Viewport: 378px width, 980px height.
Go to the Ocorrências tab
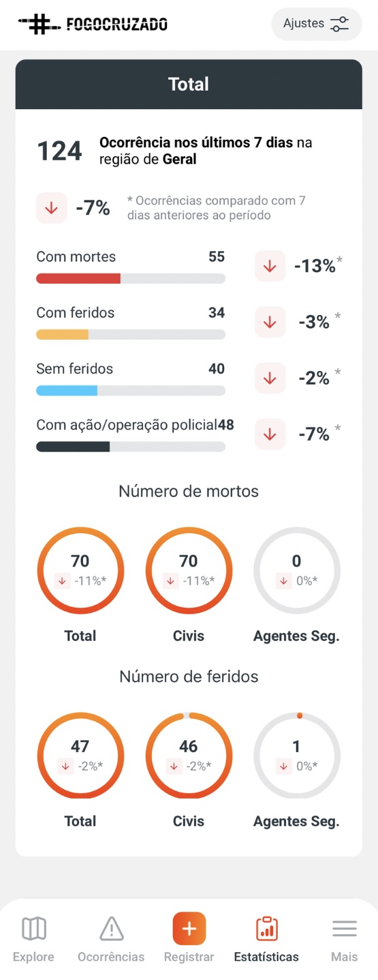click(x=111, y=939)
